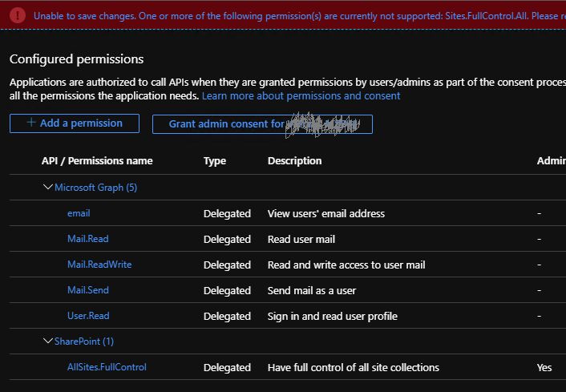
Task: Select the Delegated cell in AllSites.FullControl row
Action: [227, 367]
